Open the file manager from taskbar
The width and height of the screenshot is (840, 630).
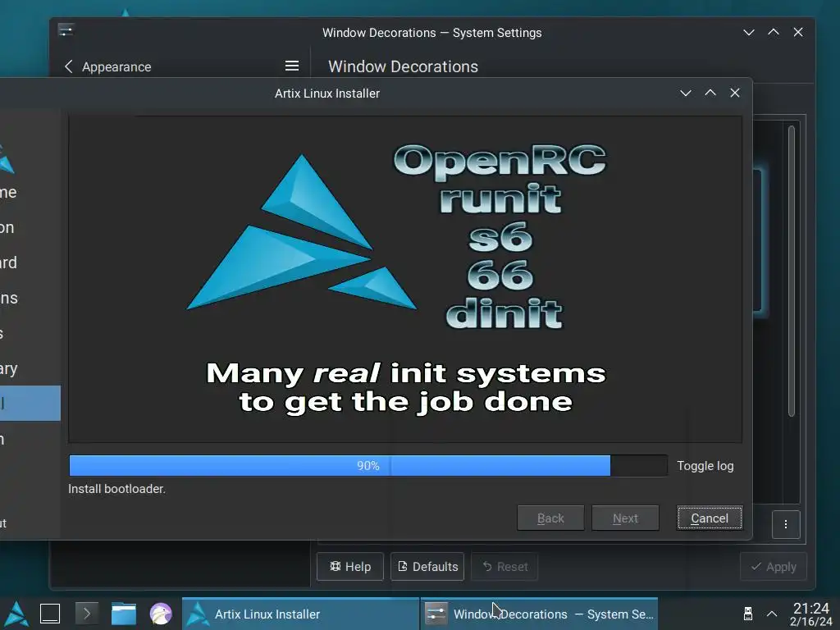click(x=123, y=614)
